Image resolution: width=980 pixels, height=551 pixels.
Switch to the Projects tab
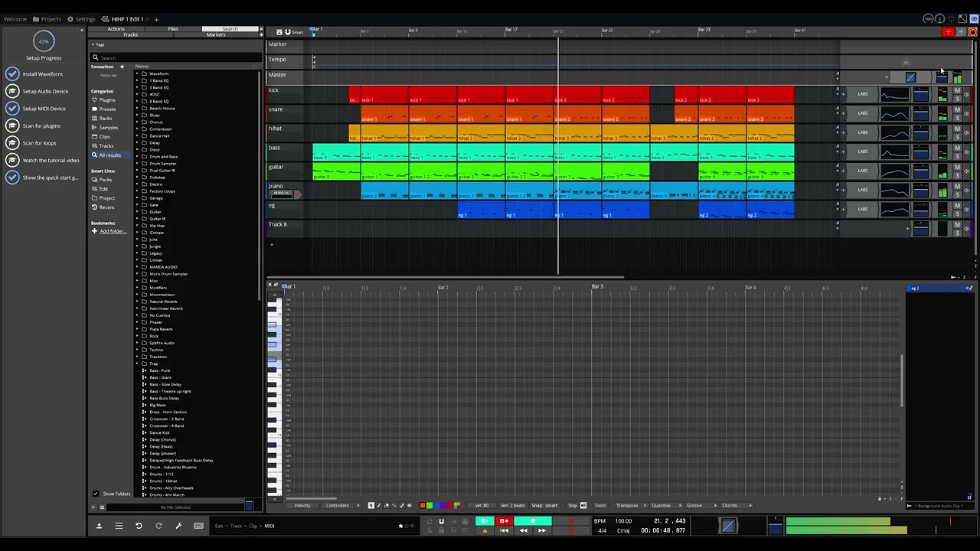[x=47, y=19]
